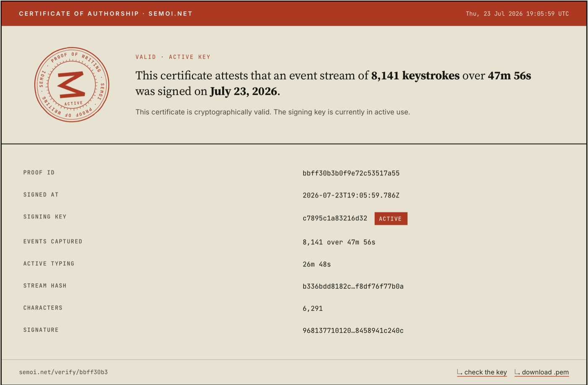Click the SIGNATURE label
The image size is (588, 385).
(x=41, y=330)
